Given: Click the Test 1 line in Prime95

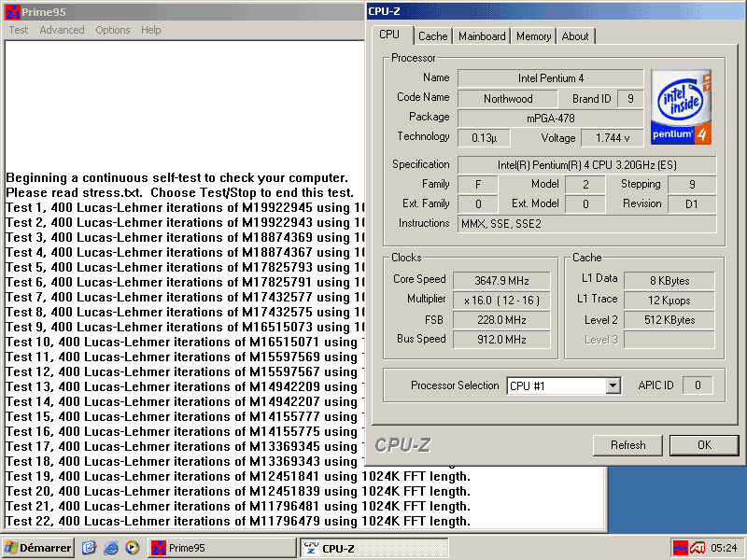Looking at the screenshot, I should (x=185, y=207).
